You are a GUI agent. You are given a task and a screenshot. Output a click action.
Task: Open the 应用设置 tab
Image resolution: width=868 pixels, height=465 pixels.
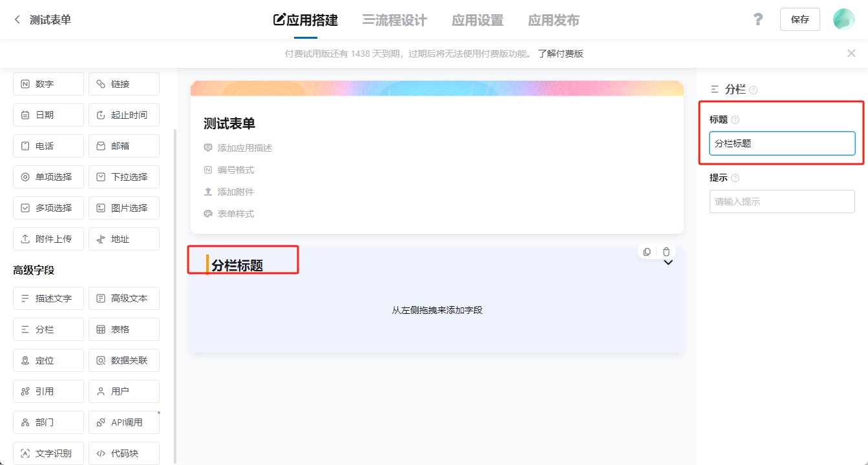(x=477, y=20)
